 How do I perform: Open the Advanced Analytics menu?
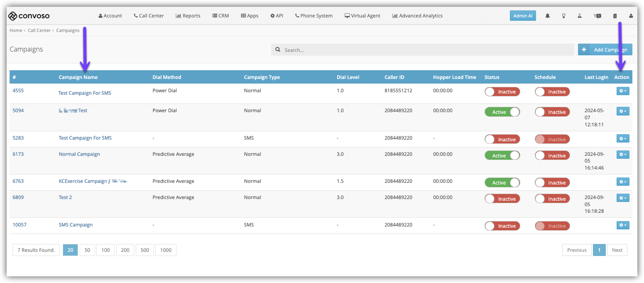[417, 16]
